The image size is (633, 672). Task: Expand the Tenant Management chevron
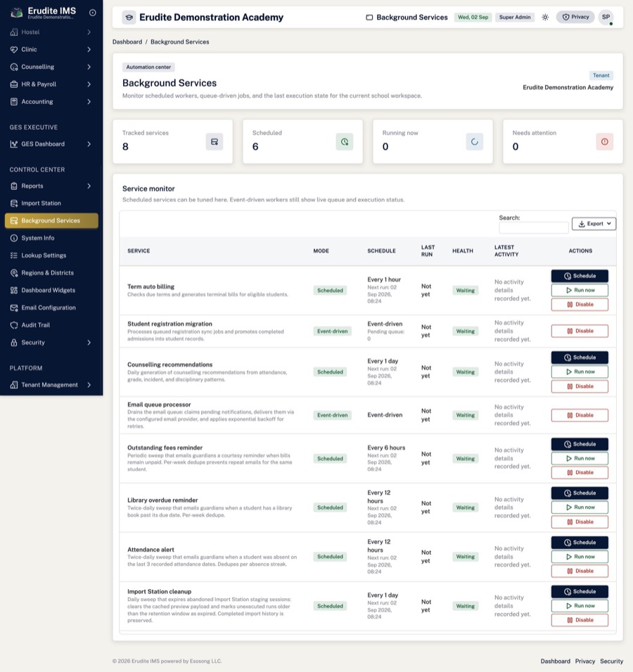click(89, 385)
